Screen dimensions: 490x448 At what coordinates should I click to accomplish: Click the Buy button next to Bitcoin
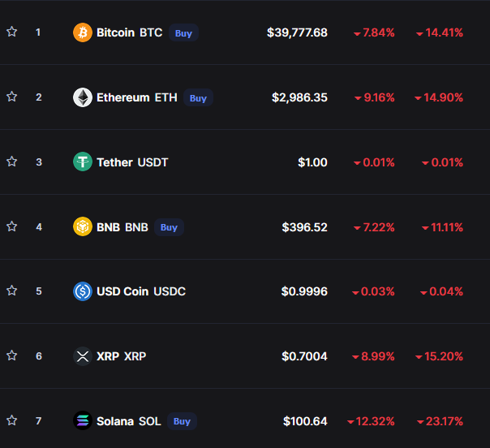183,32
